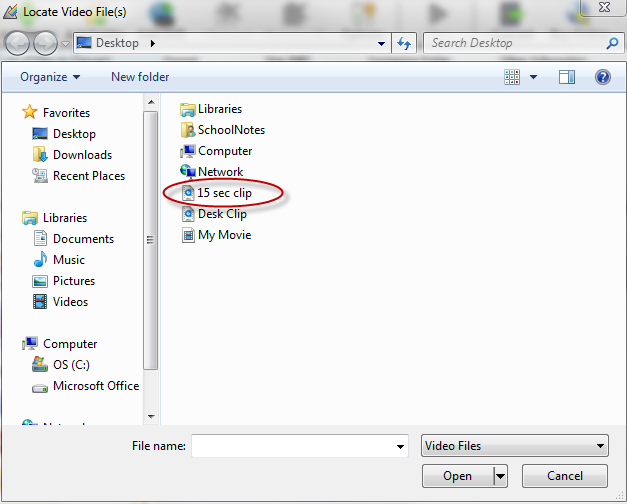The height and width of the screenshot is (504, 627).
Task: Click the Desktop address bar path
Action: pos(117,43)
